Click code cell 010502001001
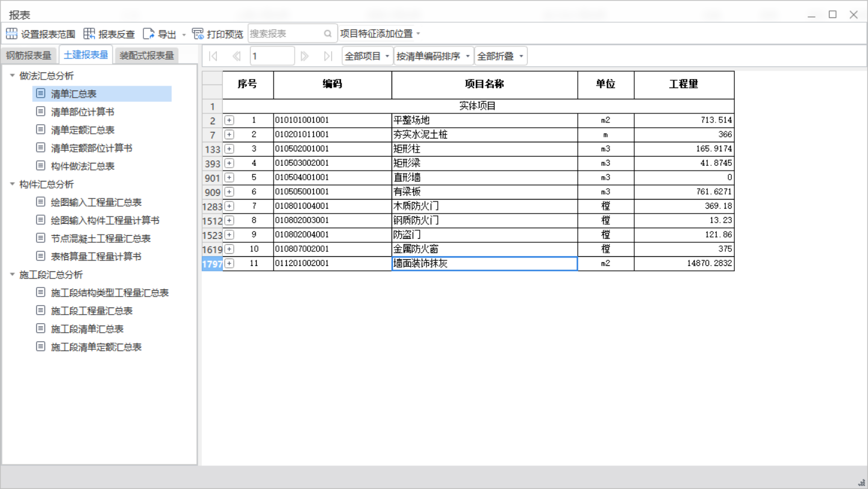Image resolution: width=868 pixels, height=489 pixels. coord(333,149)
